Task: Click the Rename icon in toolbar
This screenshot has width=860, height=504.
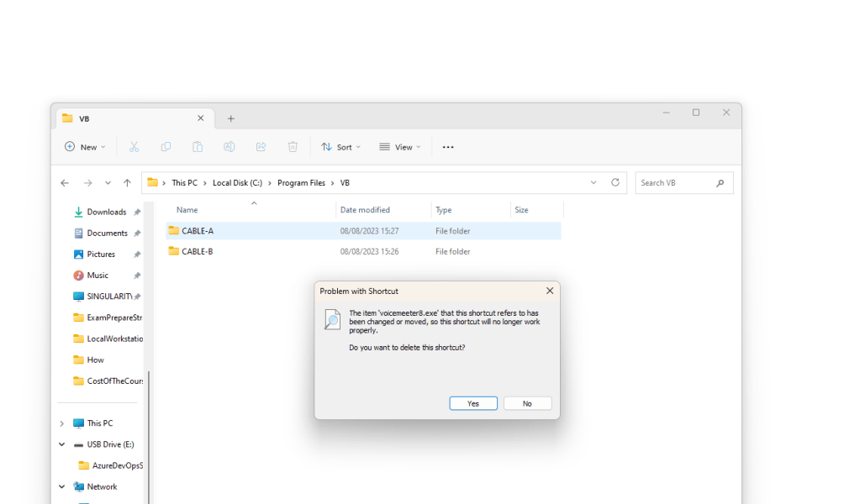Action: tap(230, 147)
